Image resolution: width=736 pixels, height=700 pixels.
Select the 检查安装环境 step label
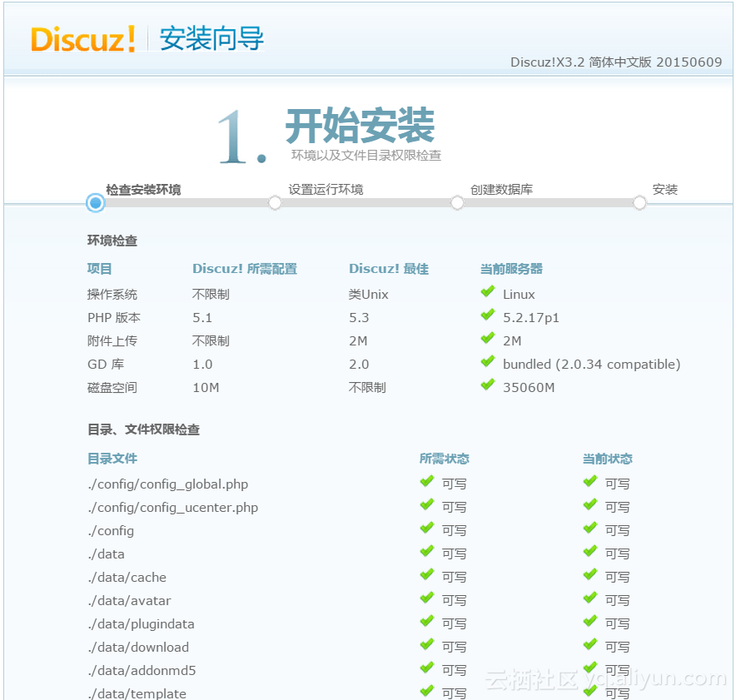(144, 190)
